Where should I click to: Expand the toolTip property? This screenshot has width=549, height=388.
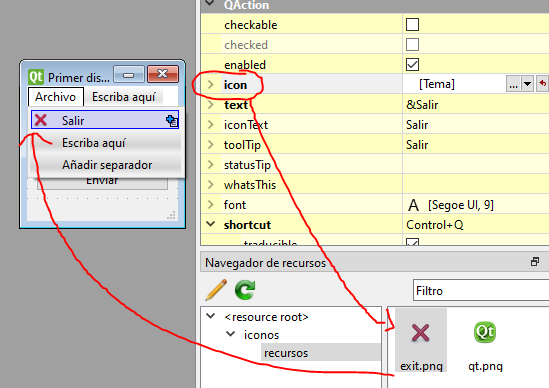click(210, 144)
